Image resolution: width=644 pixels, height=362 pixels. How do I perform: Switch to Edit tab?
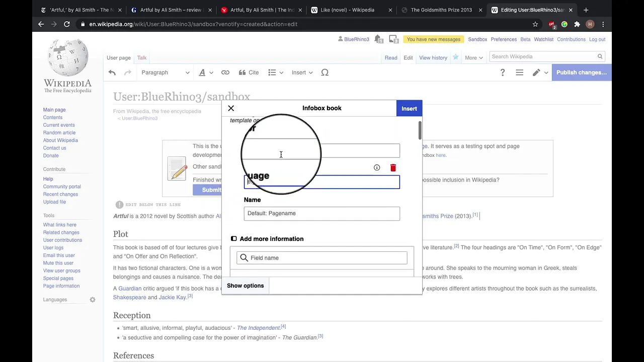408,58
